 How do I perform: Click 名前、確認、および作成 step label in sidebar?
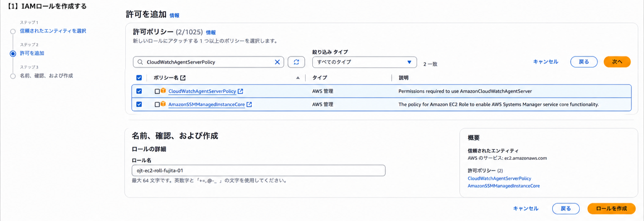pos(47,75)
